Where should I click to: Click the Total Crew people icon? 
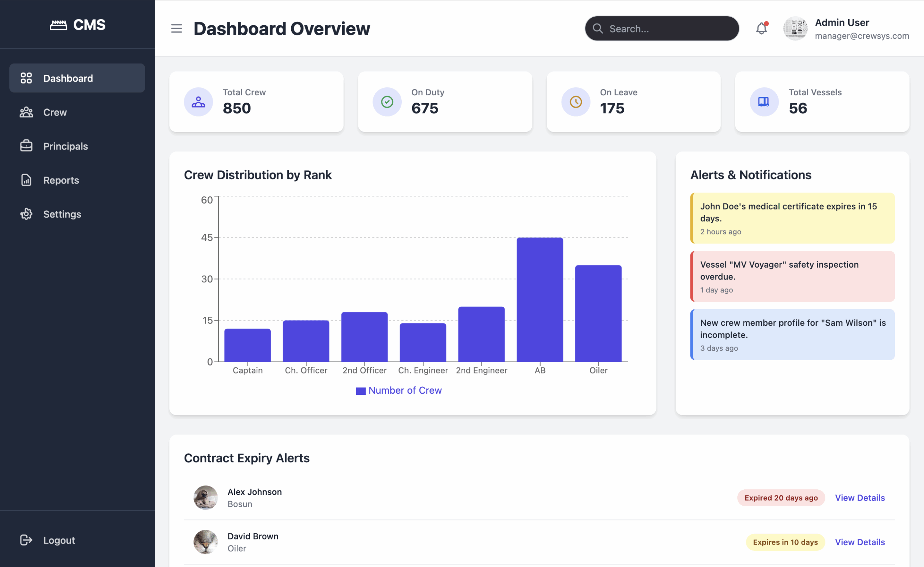199,102
